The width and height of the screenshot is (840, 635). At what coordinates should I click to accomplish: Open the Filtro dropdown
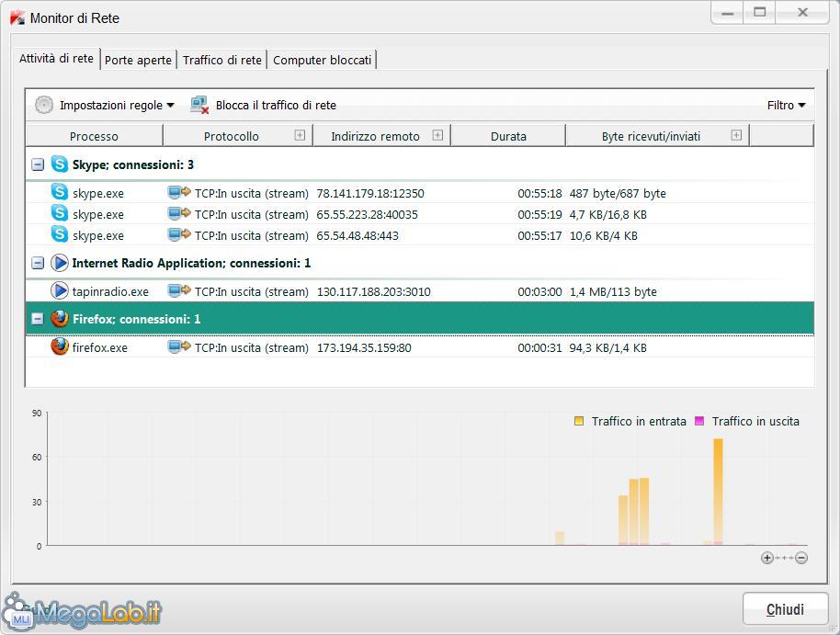786,105
